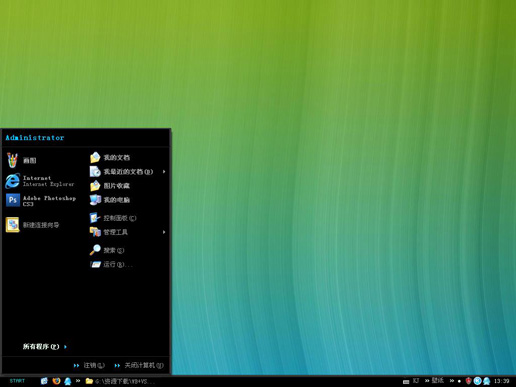
Task: Expand the My Recent Documents submenu arrow
Action: (x=164, y=172)
